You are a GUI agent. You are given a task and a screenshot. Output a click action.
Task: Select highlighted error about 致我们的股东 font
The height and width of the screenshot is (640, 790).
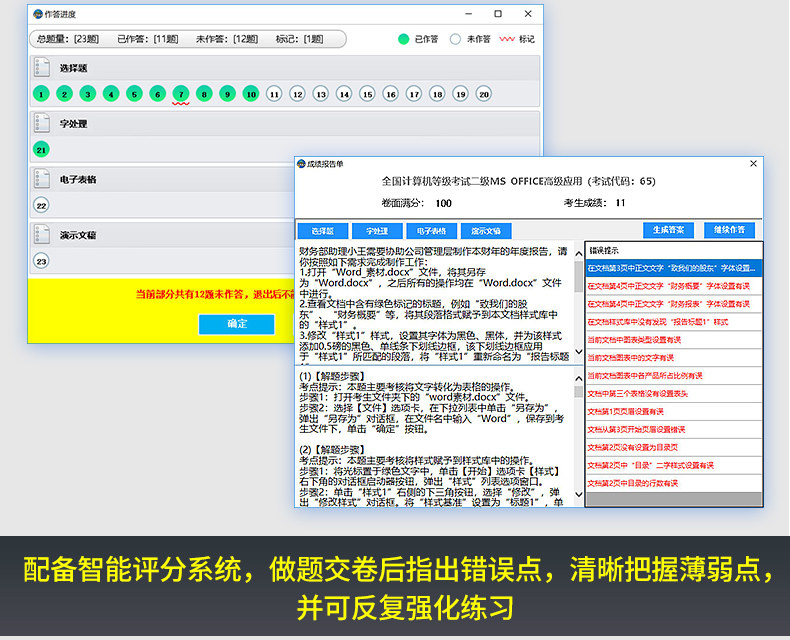(674, 268)
